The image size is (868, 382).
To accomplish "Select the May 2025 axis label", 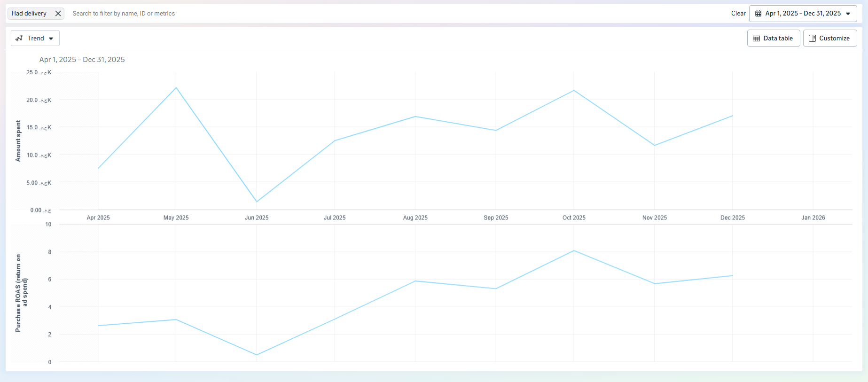I will point(176,218).
